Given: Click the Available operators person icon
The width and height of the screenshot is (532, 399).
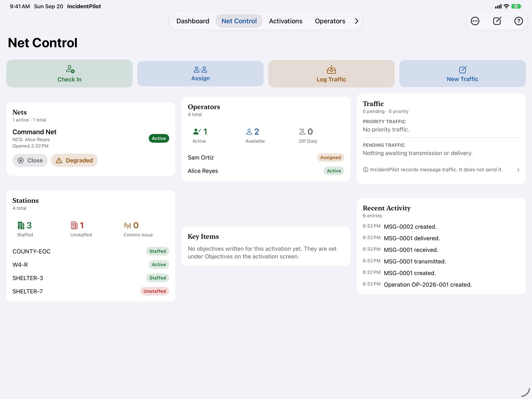Looking at the screenshot, I should pos(249,131).
